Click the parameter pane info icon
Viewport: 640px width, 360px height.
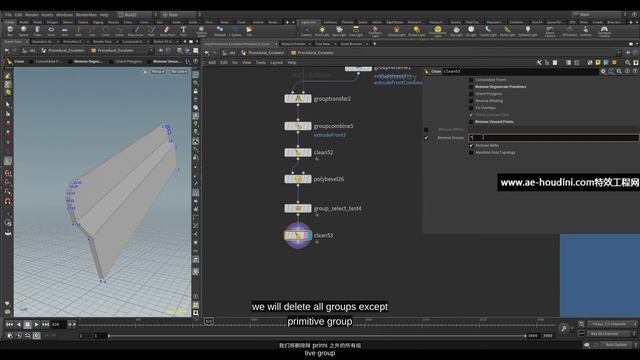click(627, 71)
